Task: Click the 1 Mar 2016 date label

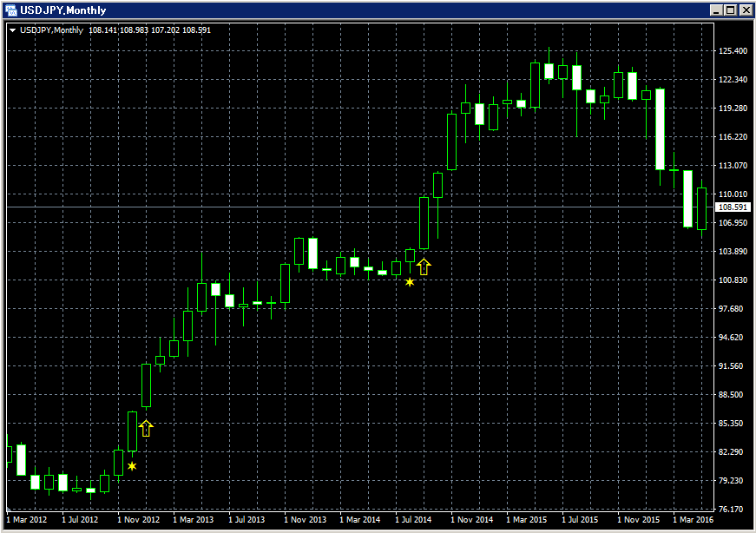Action: pyautogui.click(x=694, y=519)
